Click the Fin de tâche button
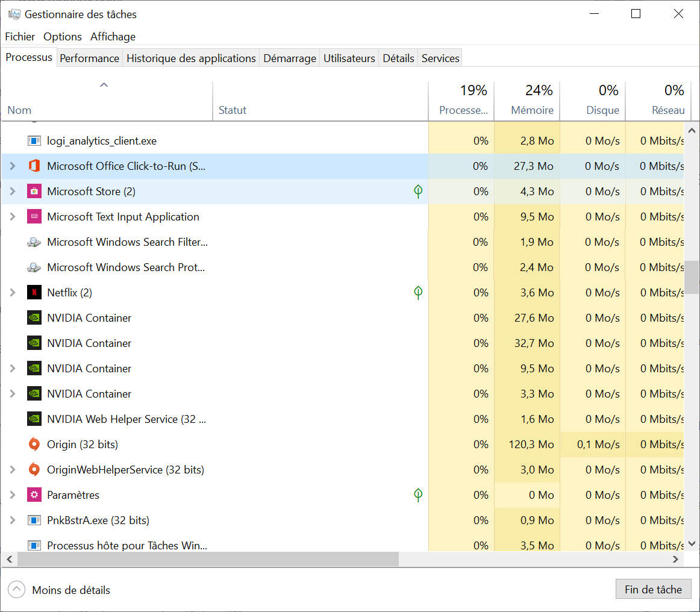Viewport: 700px width, 612px height. coord(653,590)
